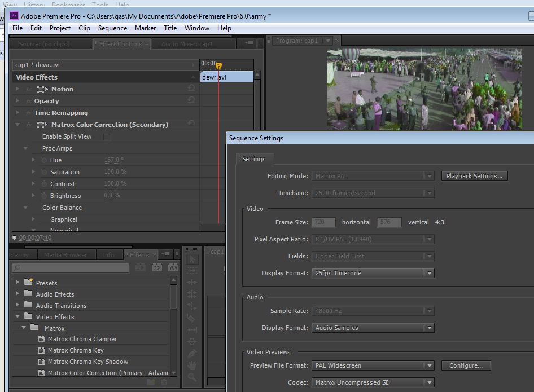Toggle animation stopwatch for Hue
This screenshot has width=534, height=392.
43,160
